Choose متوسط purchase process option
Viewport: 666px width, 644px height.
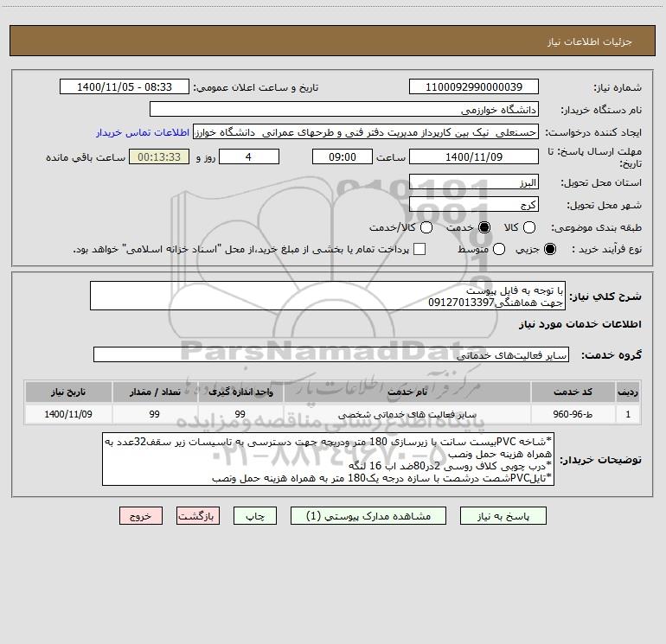tap(499, 249)
